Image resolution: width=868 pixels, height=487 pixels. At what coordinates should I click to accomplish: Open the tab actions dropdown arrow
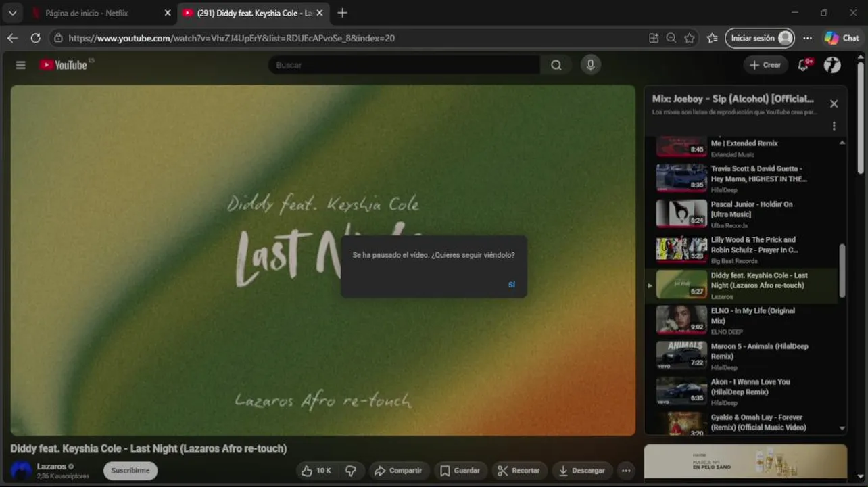(12, 13)
